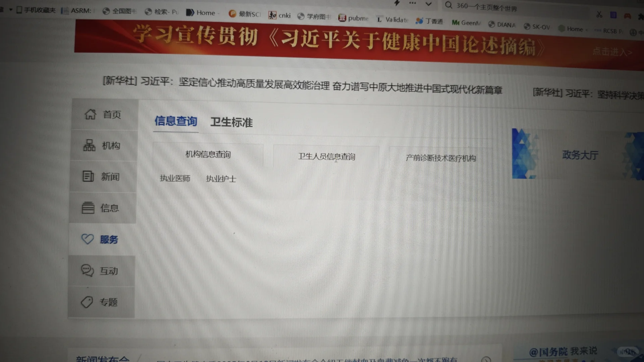Open the 执业护士 query link

[221, 179]
